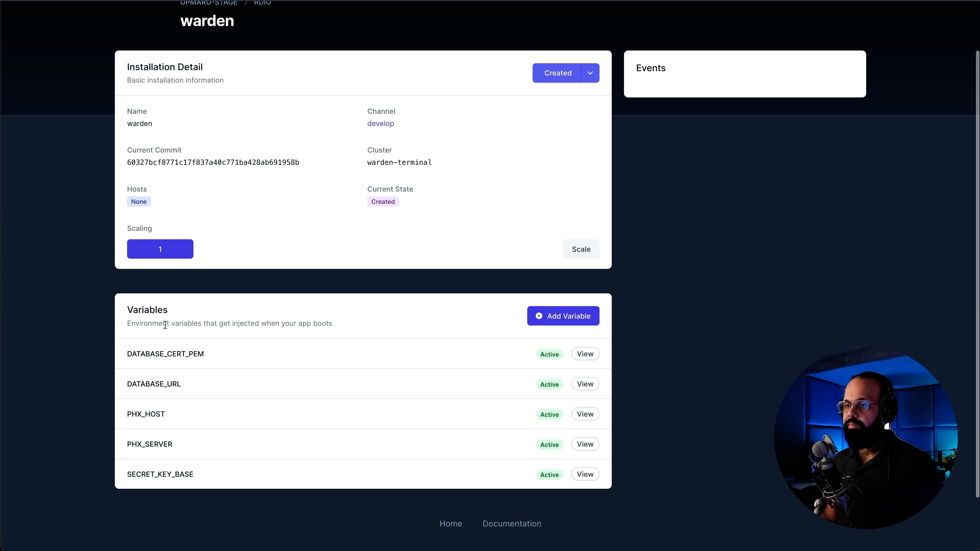Click the Active badge for PHX_HOST

pos(549,415)
